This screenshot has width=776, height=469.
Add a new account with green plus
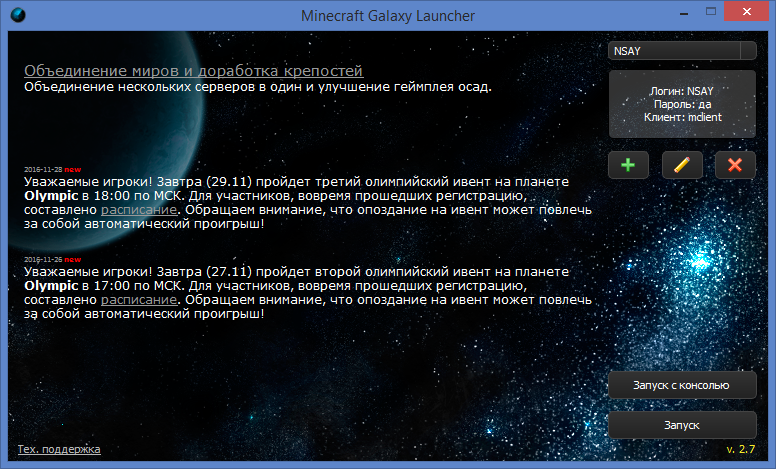(628, 165)
